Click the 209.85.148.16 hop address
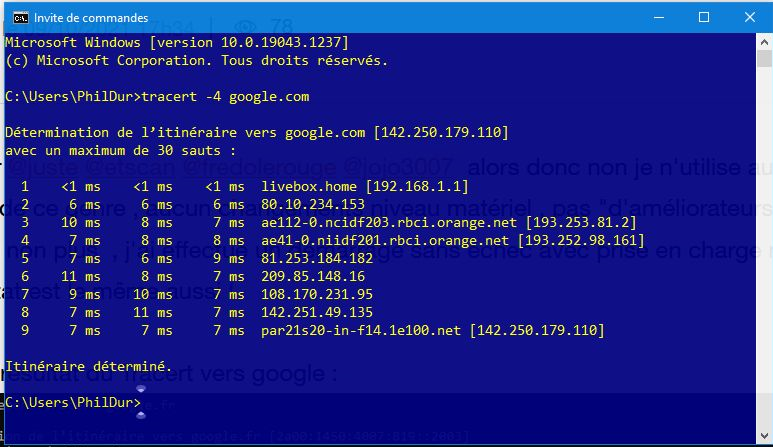The height and width of the screenshot is (447, 773). tap(311, 276)
